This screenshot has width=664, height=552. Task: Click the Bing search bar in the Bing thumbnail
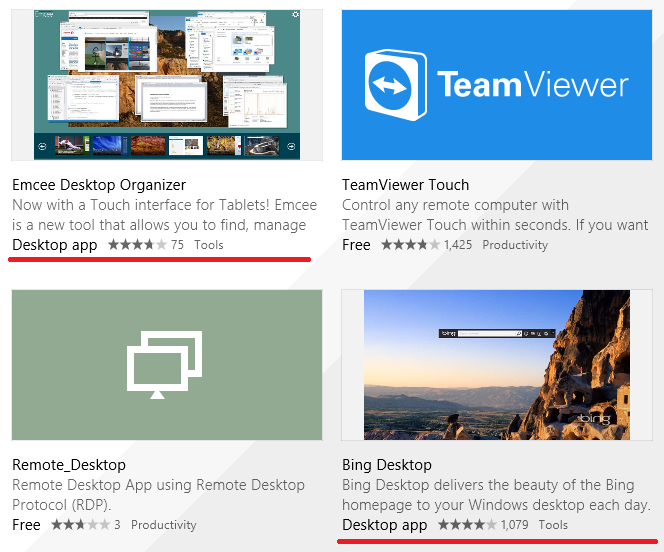tap(497, 334)
